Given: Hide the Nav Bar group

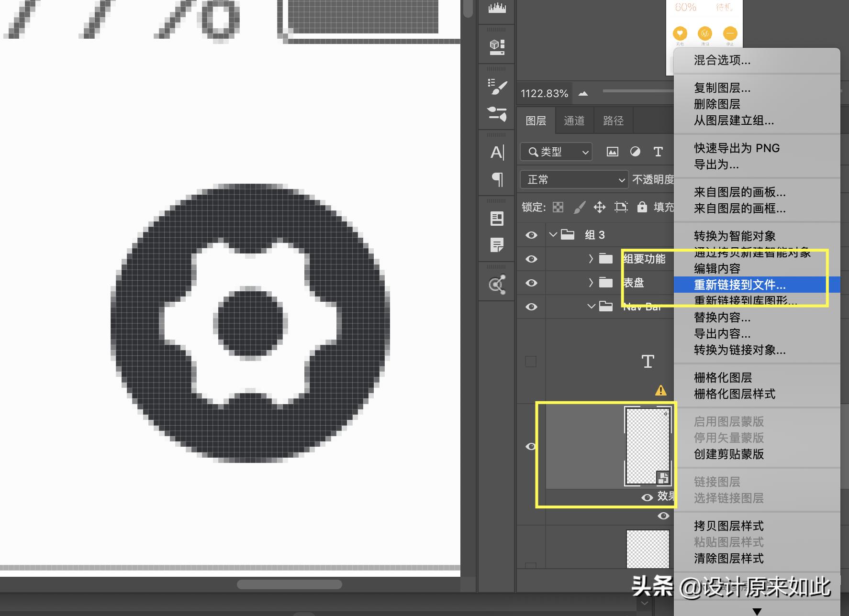Looking at the screenshot, I should click(x=531, y=307).
